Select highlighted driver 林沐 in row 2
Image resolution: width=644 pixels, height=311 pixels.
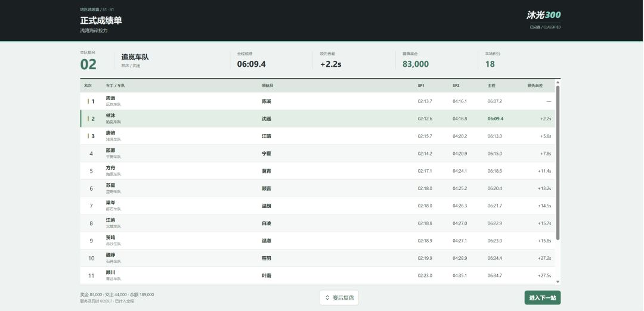110,116
